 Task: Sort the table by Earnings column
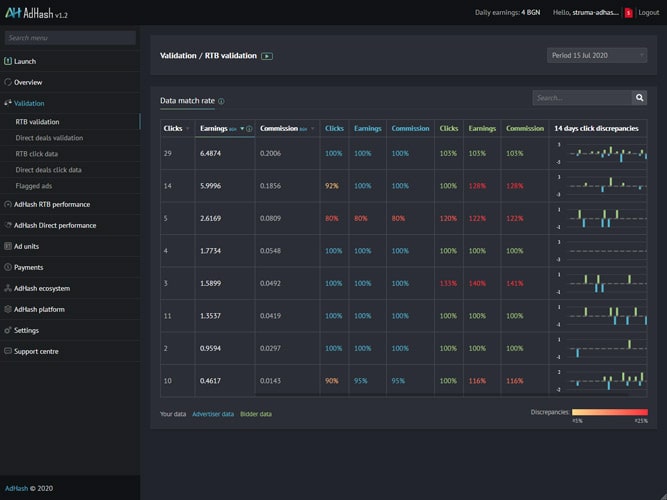213,128
